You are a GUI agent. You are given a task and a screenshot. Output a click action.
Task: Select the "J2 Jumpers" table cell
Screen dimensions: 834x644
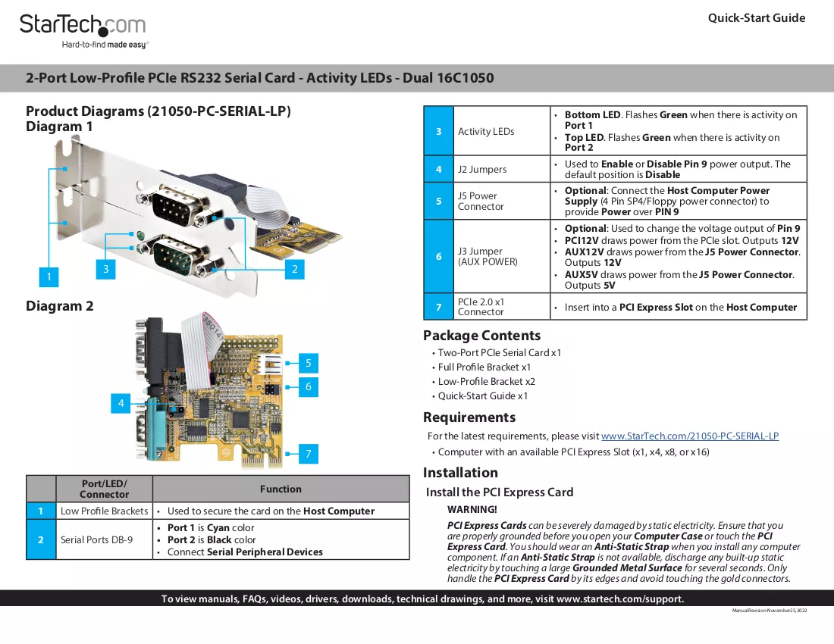[502, 170]
